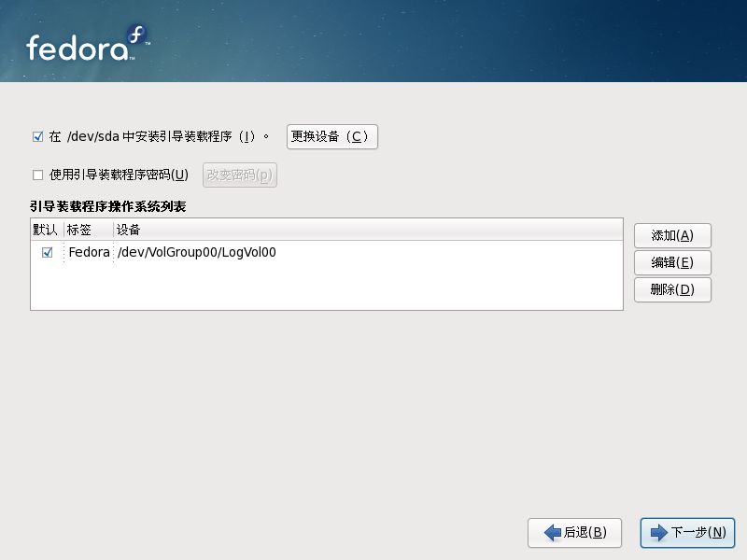
Task: Click 更换设备(C) button
Action: (332, 136)
